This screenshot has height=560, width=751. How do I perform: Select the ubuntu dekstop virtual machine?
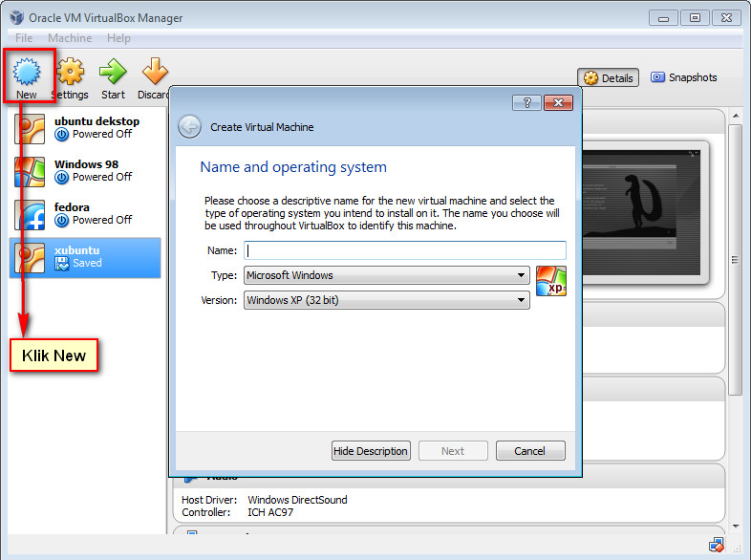point(85,128)
